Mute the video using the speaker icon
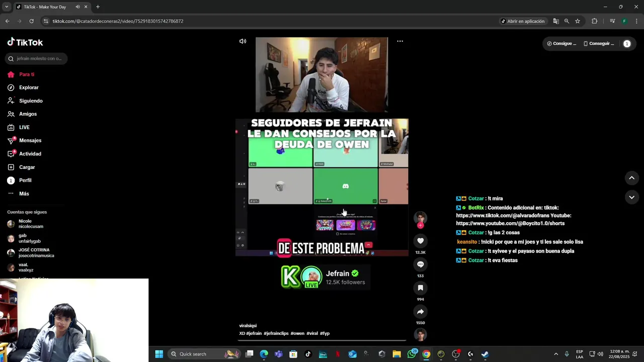This screenshot has height=362, width=644. 243,41
